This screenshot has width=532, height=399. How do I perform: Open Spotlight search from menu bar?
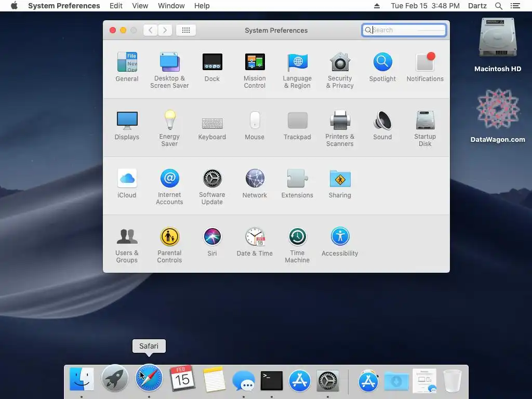coord(498,6)
